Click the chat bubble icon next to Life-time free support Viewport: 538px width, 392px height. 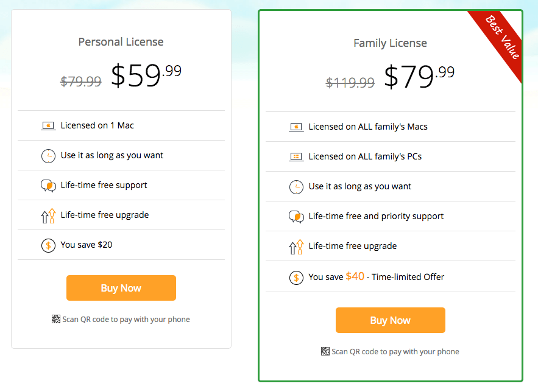pos(48,186)
